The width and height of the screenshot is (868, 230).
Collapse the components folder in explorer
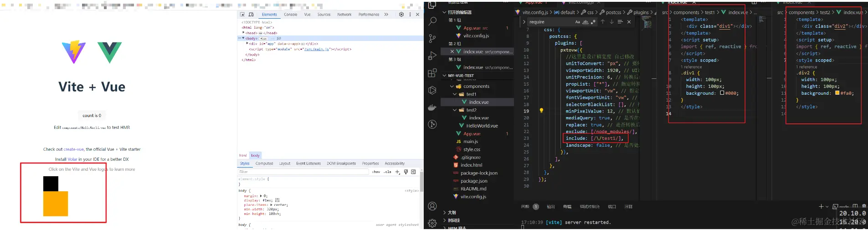pos(452,86)
